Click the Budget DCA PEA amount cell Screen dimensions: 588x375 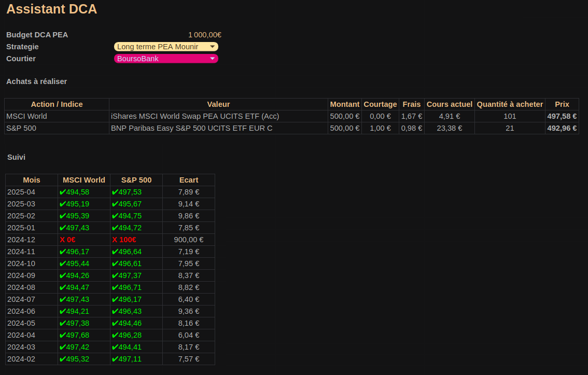click(x=204, y=35)
